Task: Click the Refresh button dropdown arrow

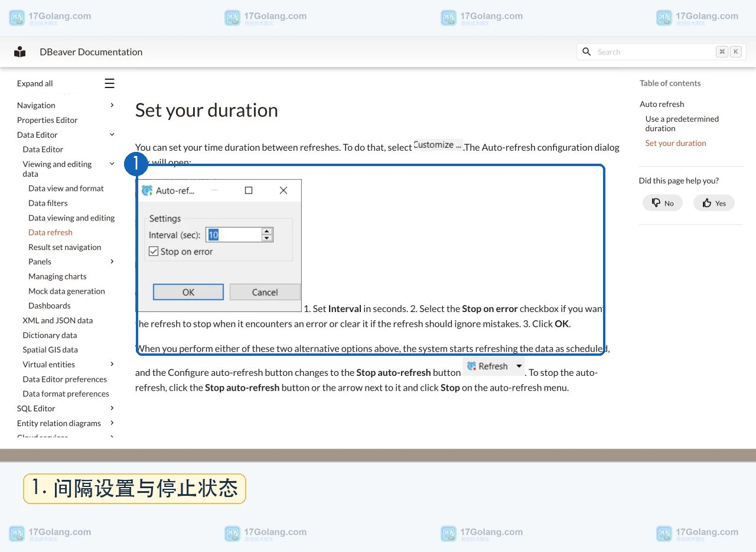Action: pyautogui.click(x=519, y=366)
